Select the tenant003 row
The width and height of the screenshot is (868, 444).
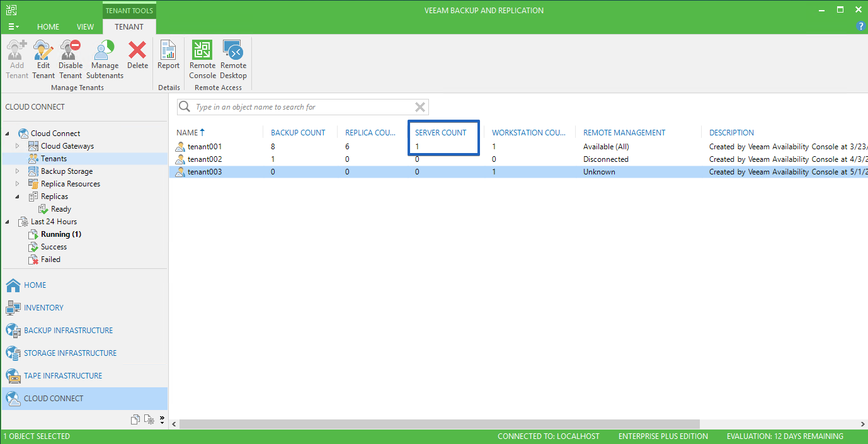[x=518, y=172]
